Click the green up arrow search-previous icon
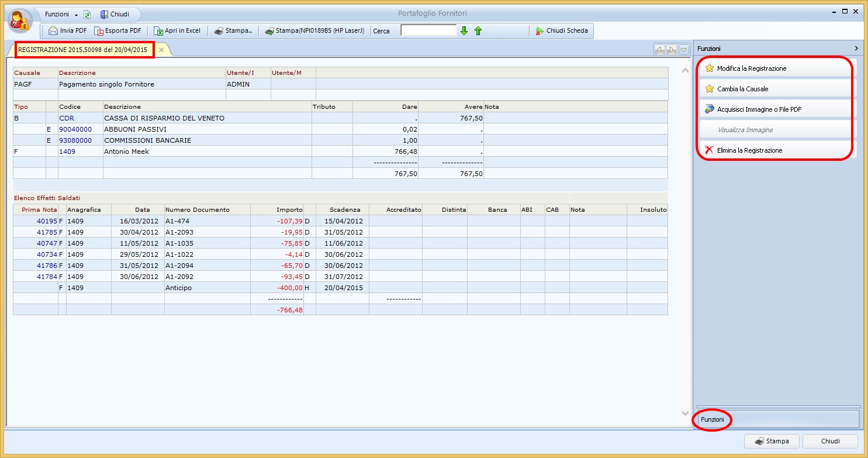Viewport: 868px width, 458px height. pyautogui.click(x=478, y=31)
